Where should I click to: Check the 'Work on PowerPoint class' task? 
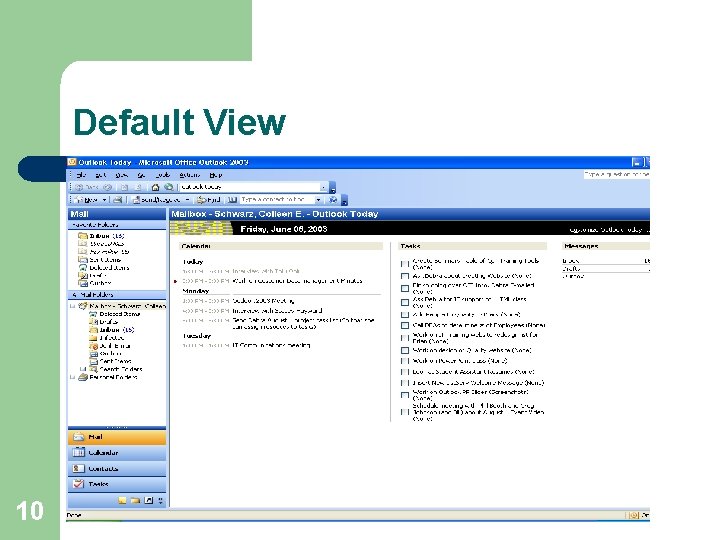click(x=405, y=361)
